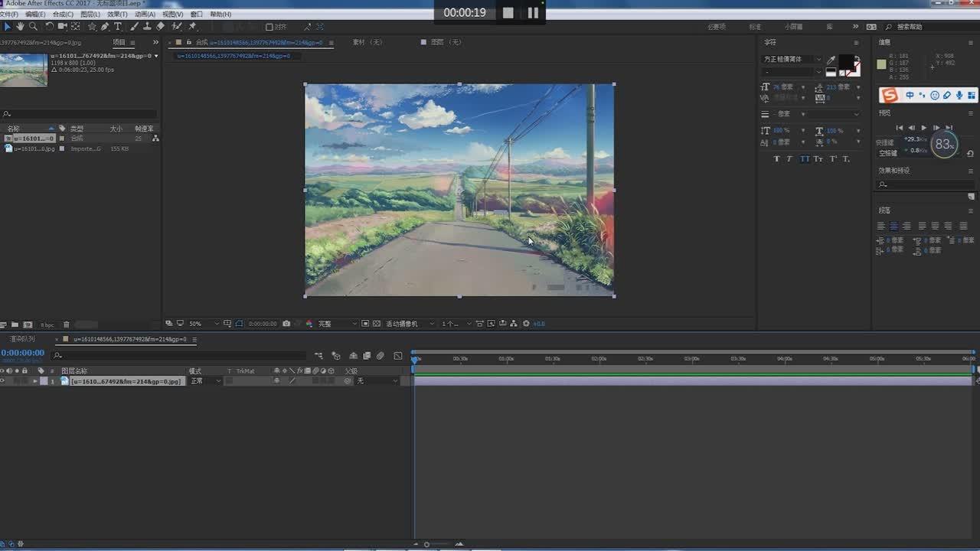Select the Brush tool

coord(134,27)
